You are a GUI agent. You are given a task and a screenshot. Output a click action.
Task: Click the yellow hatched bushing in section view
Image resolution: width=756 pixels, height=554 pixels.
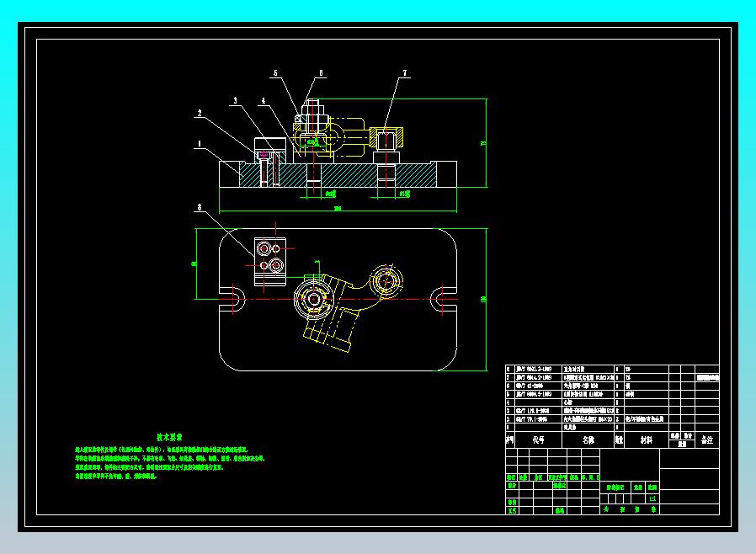pos(386,137)
